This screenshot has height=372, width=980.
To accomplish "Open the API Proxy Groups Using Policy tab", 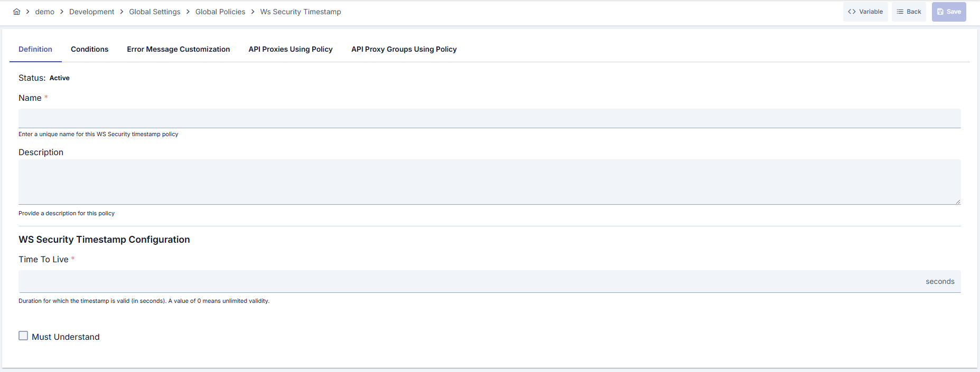I will click(404, 49).
